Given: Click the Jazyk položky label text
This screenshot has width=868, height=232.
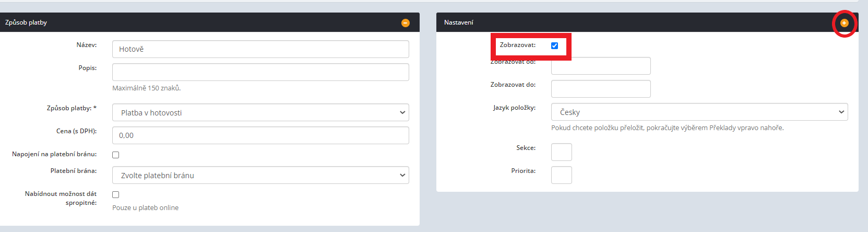Looking at the screenshot, I should point(514,108).
